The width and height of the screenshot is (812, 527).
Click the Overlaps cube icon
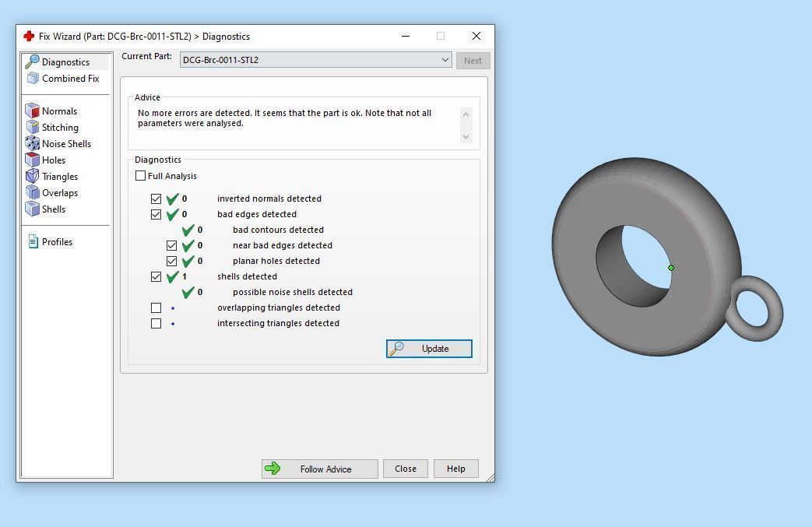tap(33, 192)
